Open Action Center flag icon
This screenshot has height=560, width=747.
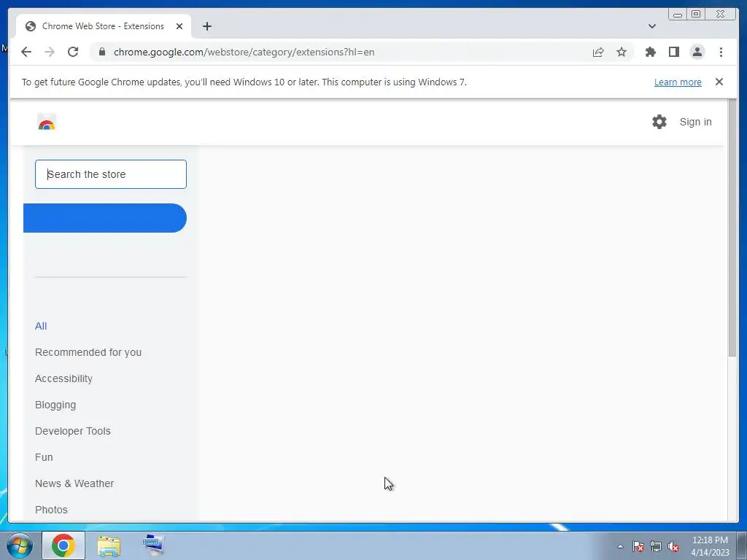(638, 546)
